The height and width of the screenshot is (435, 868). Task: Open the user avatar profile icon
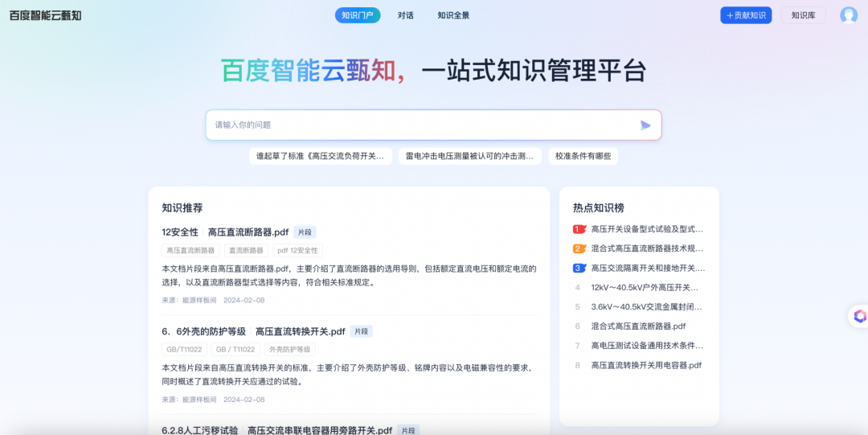849,15
